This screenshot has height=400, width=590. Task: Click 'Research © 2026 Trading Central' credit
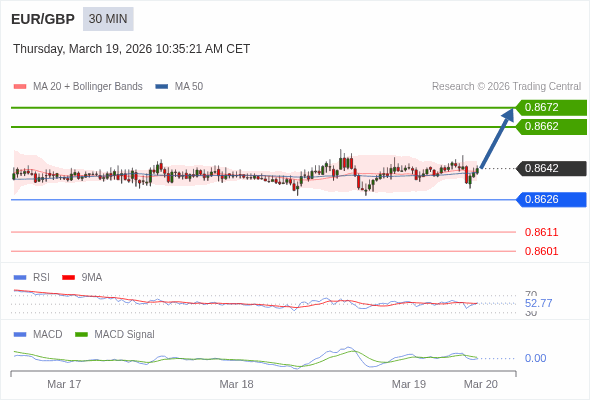pos(506,87)
